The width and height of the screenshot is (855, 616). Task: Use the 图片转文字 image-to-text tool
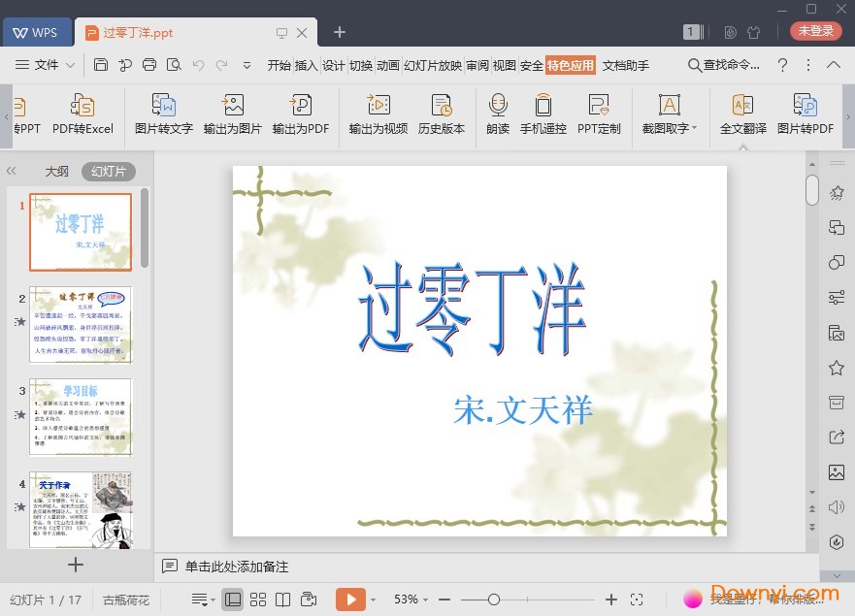tap(165, 114)
